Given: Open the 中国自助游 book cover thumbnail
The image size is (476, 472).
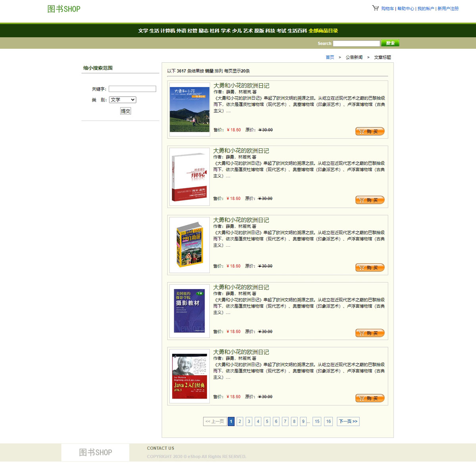Looking at the screenshot, I should point(190,245).
